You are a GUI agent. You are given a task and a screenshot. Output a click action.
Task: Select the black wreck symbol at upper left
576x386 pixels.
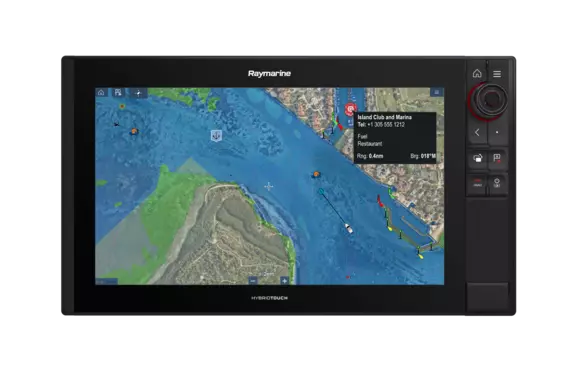pyautogui.click(x=116, y=124)
